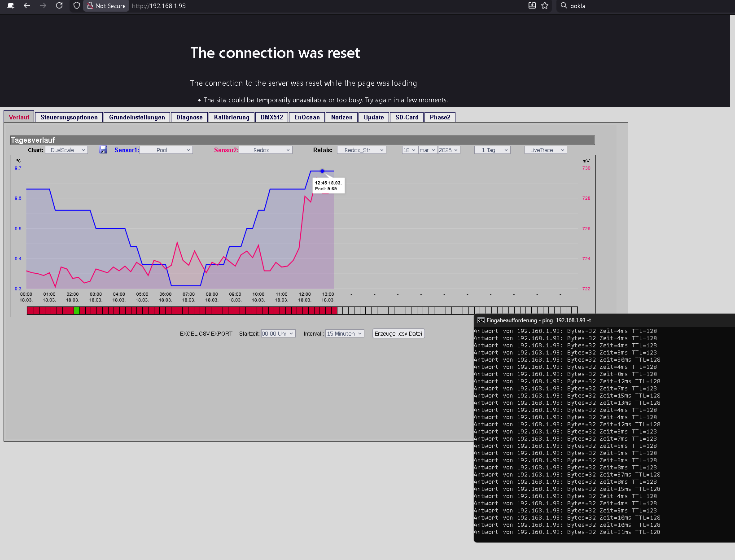This screenshot has width=735, height=560.
Task: Click the heading "The connection was reset"
Action: pos(275,53)
